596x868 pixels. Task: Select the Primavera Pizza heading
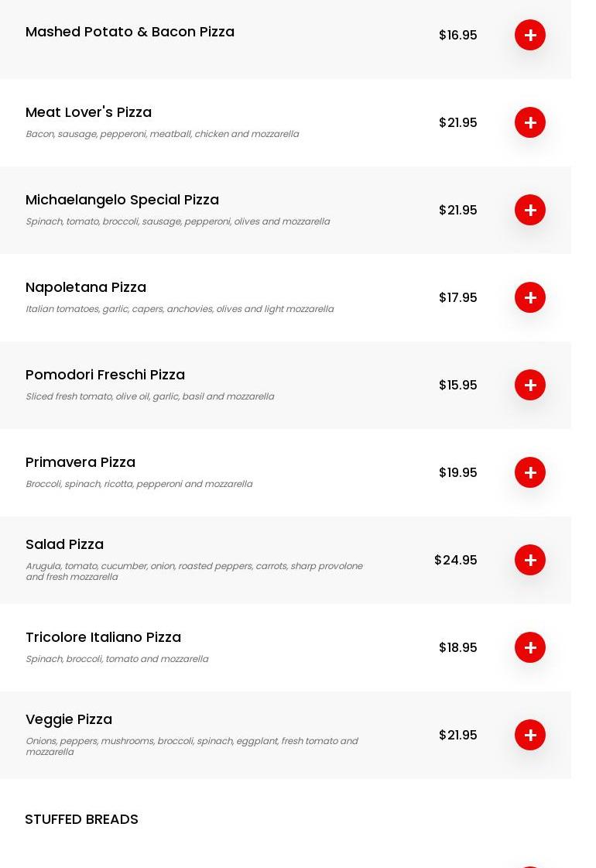click(80, 462)
